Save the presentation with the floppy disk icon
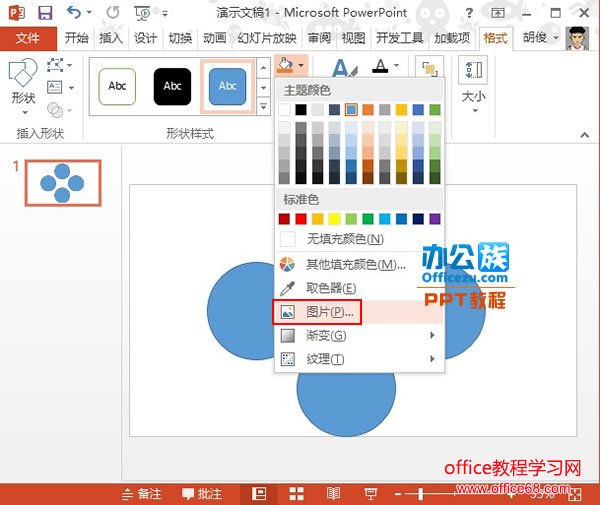Screen dimensions: 600x505 45,13
